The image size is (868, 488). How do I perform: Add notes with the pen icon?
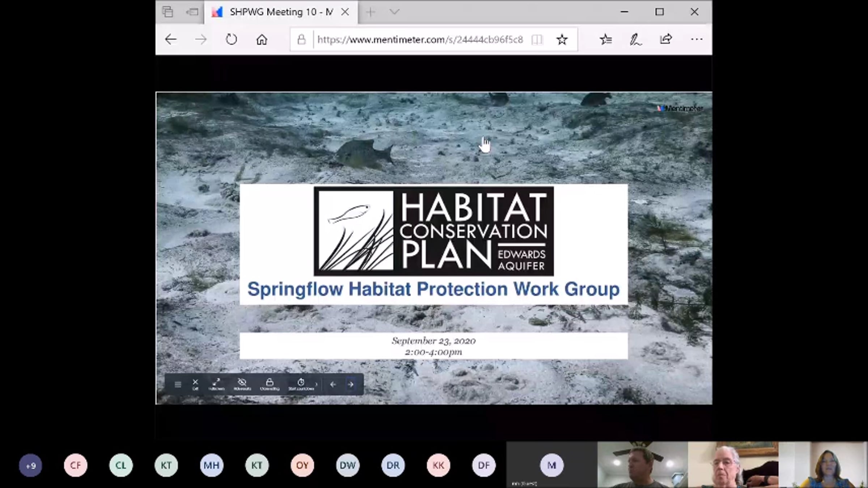pos(635,39)
